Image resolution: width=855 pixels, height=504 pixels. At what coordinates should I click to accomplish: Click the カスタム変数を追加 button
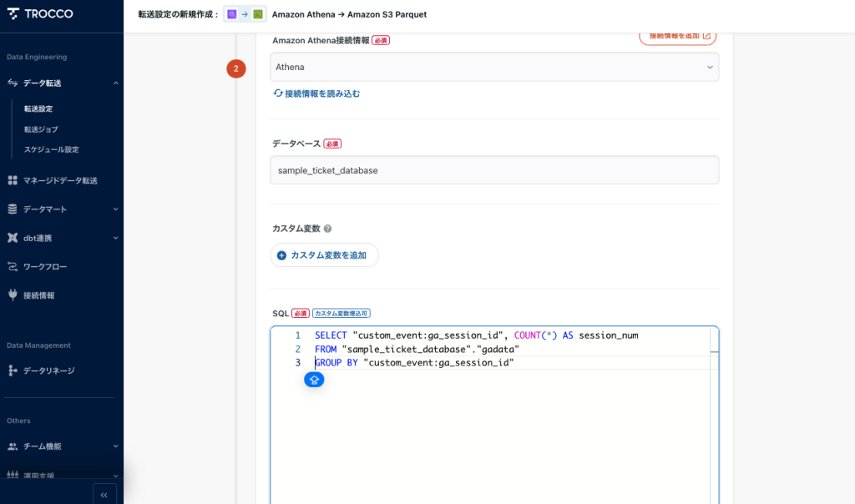click(x=324, y=255)
